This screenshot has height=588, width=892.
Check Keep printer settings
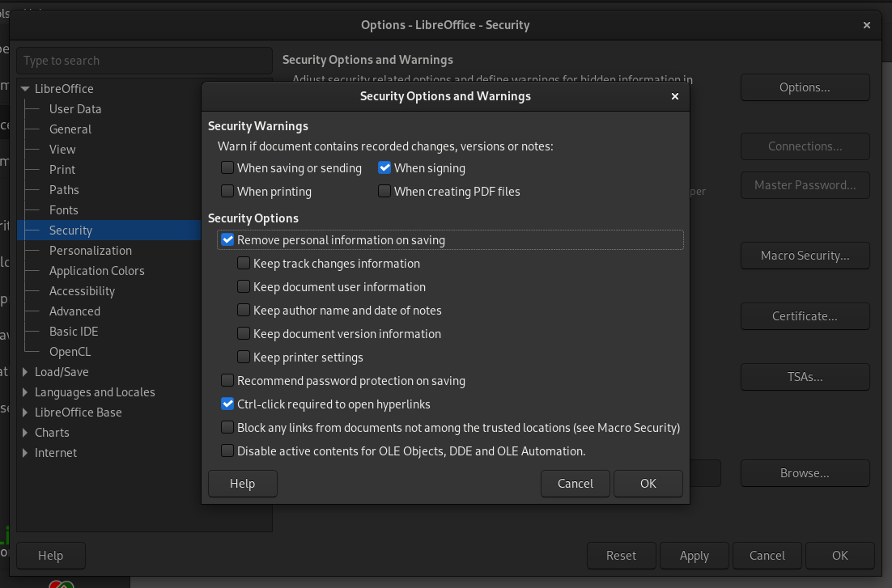(244, 357)
